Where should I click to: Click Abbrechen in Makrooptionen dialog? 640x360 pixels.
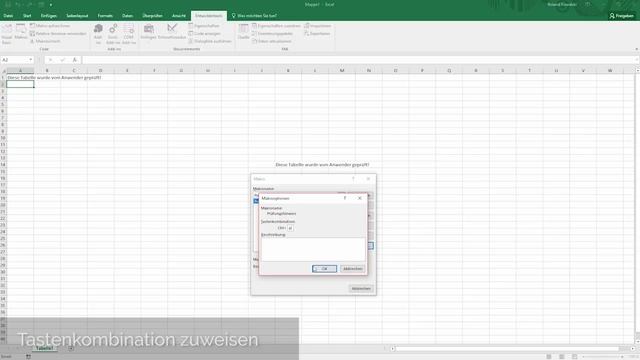(x=353, y=269)
